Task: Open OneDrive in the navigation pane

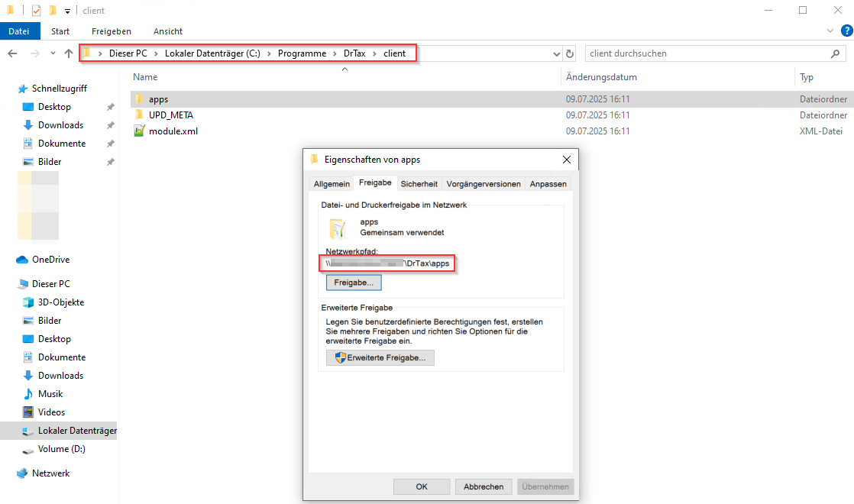Action: 50,260
